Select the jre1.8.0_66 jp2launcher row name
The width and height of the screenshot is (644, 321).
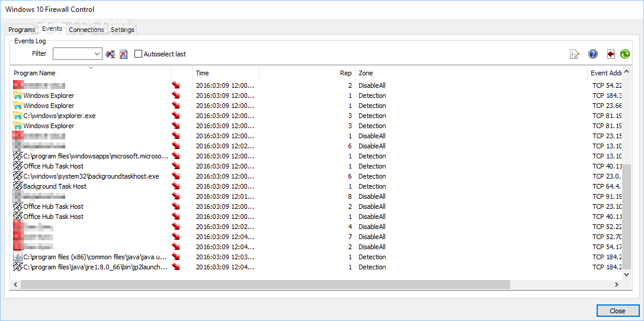click(x=95, y=267)
